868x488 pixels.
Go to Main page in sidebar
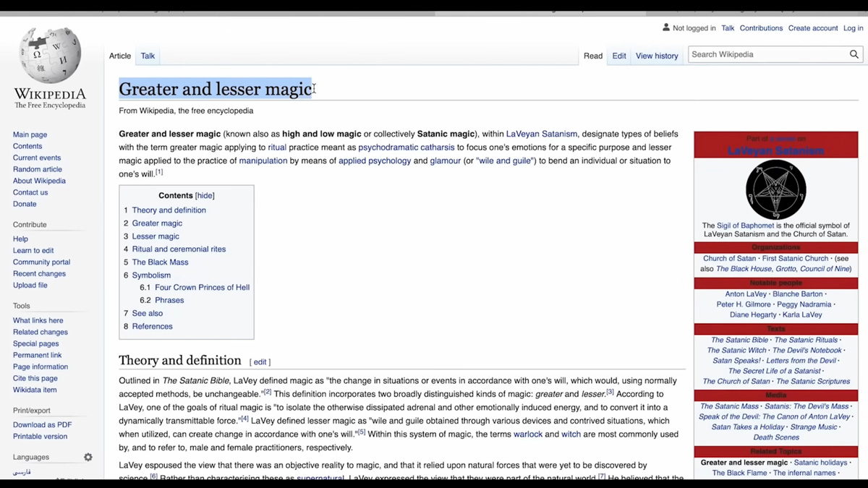click(30, 134)
